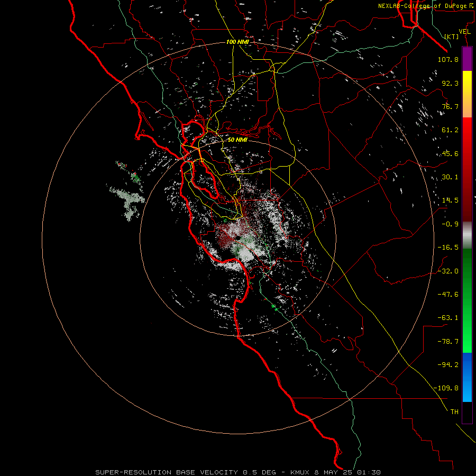The height and width of the screenshot is (476, 476).
Task: Click the -94.2 velocity scale value
Action: coord(448,364)
